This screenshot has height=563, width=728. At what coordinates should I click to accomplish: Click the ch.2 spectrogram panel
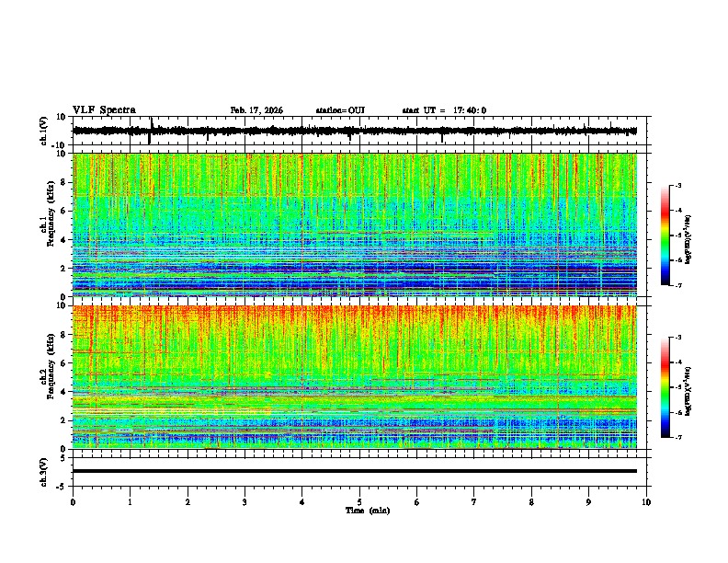coord(355,377)
